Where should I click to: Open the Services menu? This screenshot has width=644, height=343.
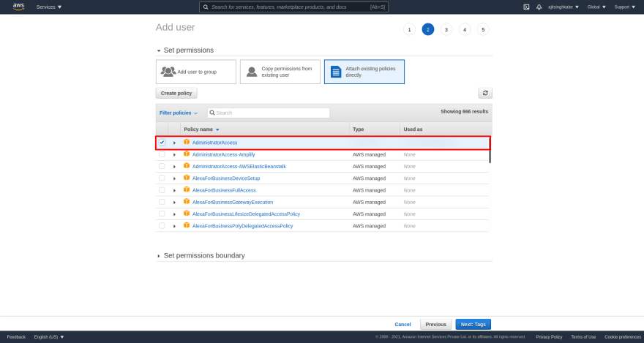tap(49, 7)
